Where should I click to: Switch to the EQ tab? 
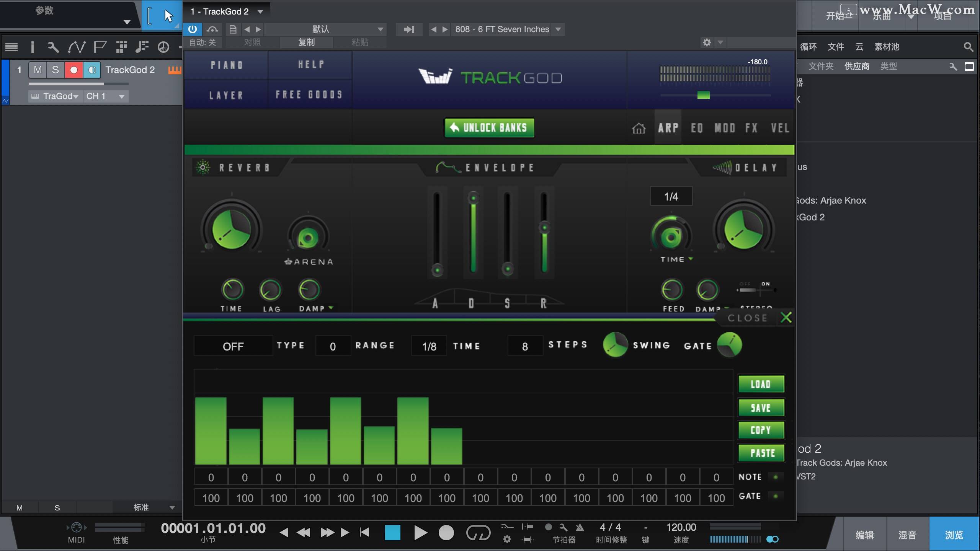(x=697, y=128)
